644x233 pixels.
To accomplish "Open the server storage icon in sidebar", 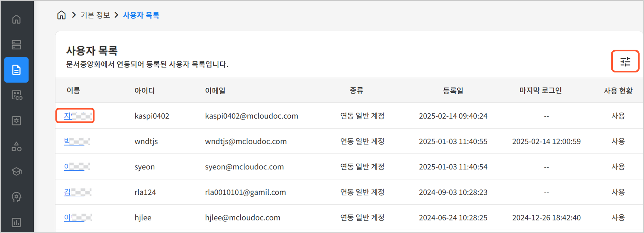I will 16,45.
